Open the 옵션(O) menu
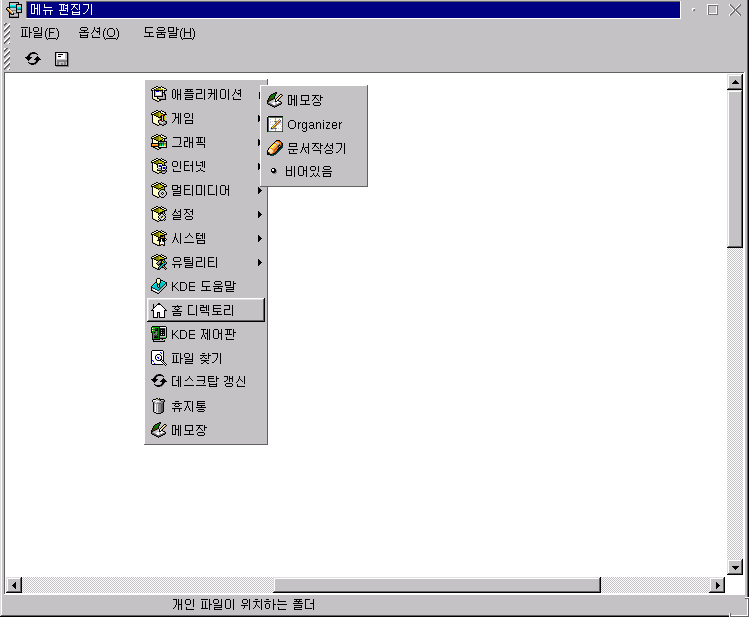Screen dimensions: 749x617 pos(99,33)
